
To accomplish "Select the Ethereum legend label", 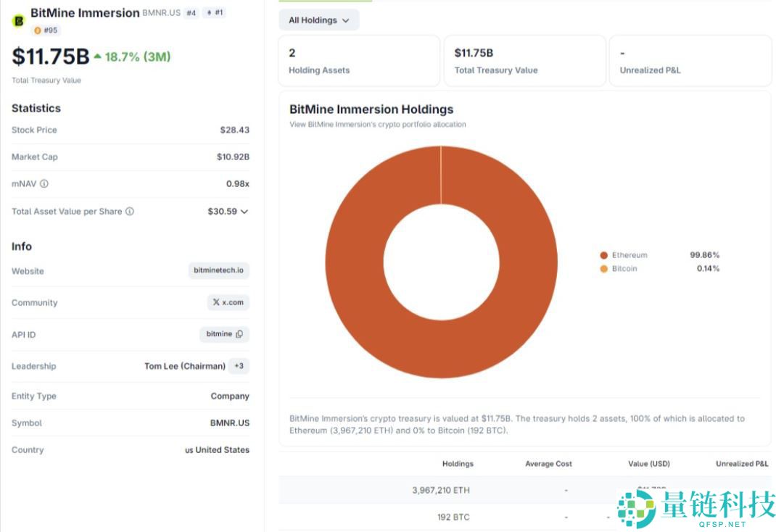I will 630,255.
